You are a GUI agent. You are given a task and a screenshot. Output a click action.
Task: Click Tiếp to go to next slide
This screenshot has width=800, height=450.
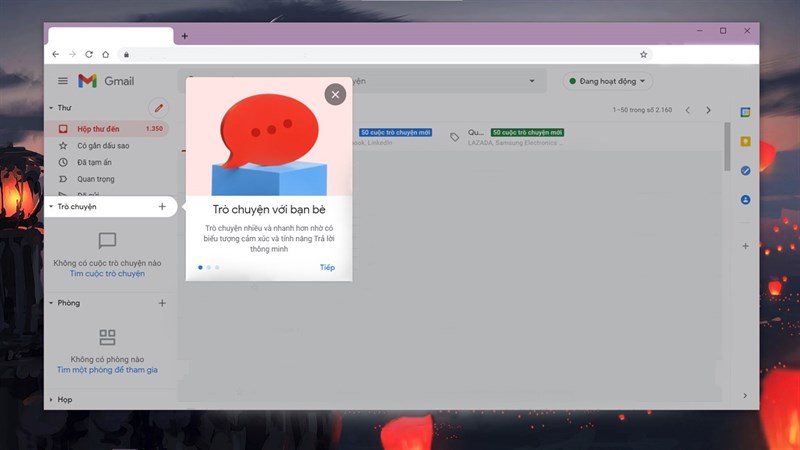coord(327,267)
